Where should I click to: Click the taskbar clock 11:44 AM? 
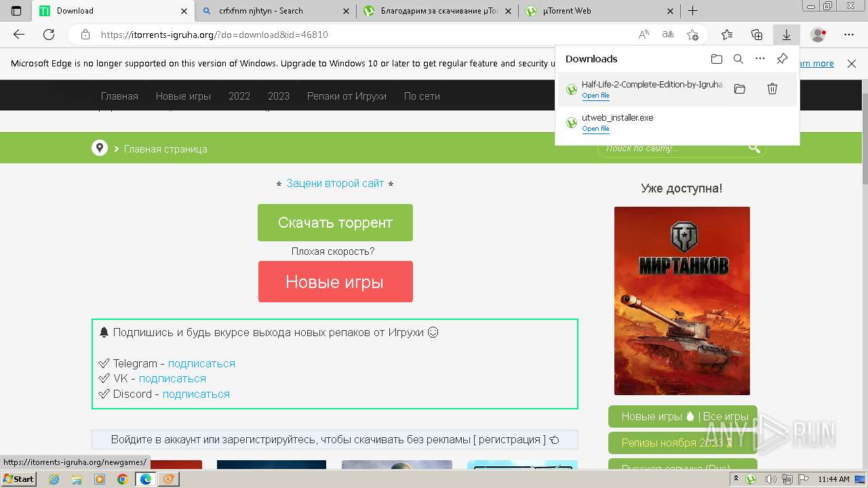point(833,479)
